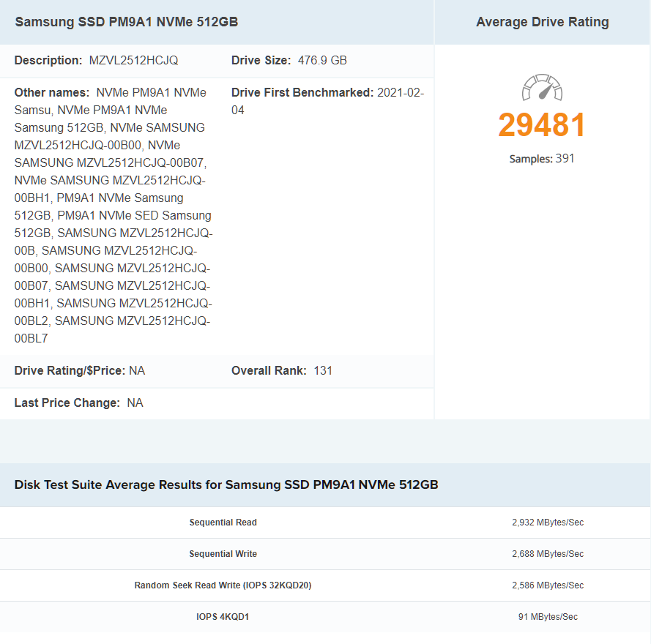Select the description value MZVL2512HCJQ
This screenshot has height=644, width=651.
pos(134,61)
